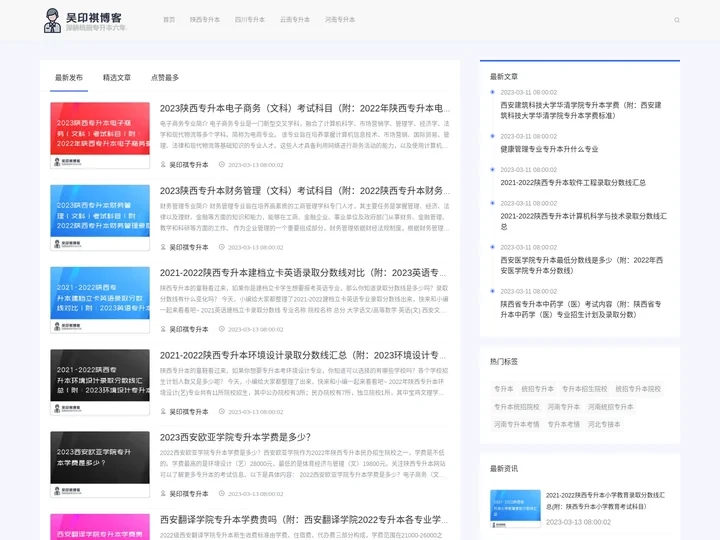The height and width of the screenshot is (540, 720).
Task: Open the search magnifier icon in the header
Action: point(676,20)
